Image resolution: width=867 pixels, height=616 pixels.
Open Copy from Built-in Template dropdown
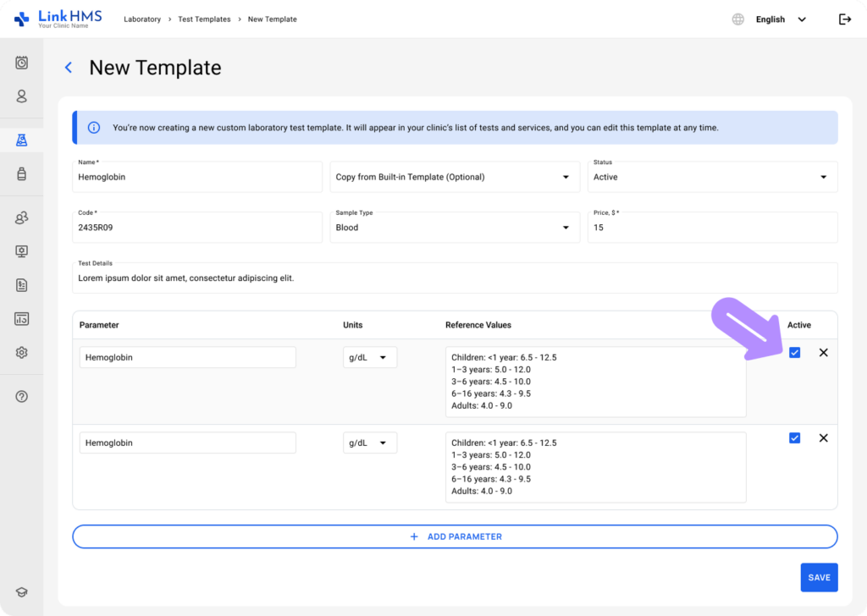[455, 177]
